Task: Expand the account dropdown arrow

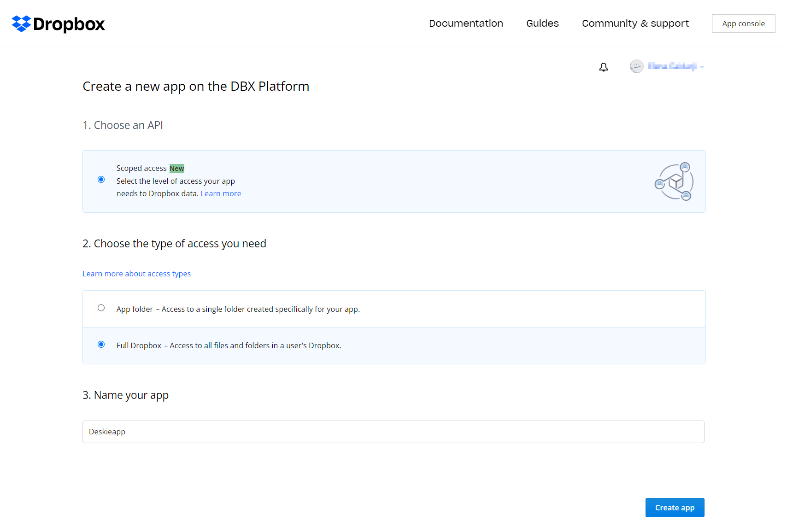Action: pos(702,67)
